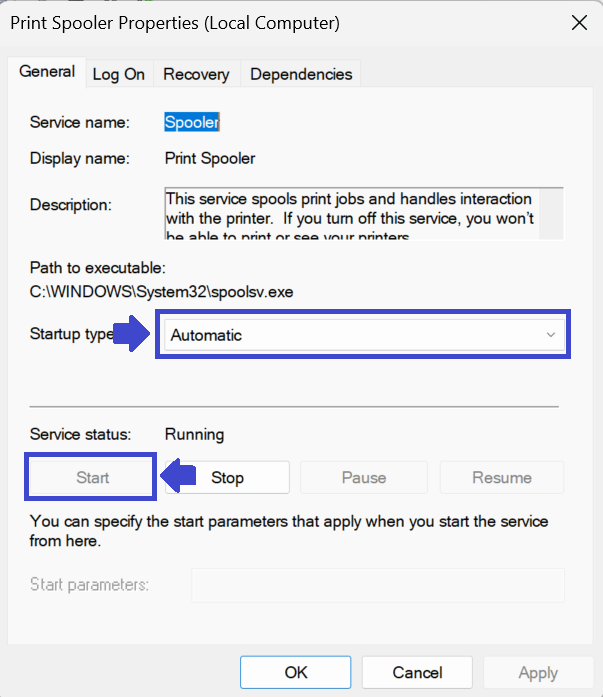The width and height of the screenshot is (603, 697).
Task: Open the Log On tab
Action: [119, 74]
